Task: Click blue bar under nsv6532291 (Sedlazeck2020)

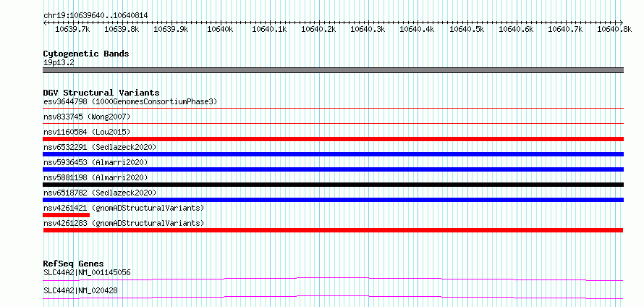Action: click(x=333, y=154)
